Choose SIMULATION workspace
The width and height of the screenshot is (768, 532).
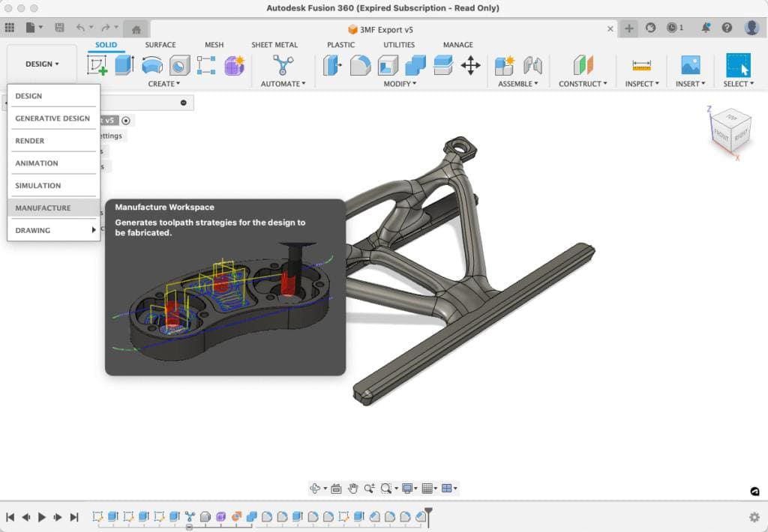(53, 186)
